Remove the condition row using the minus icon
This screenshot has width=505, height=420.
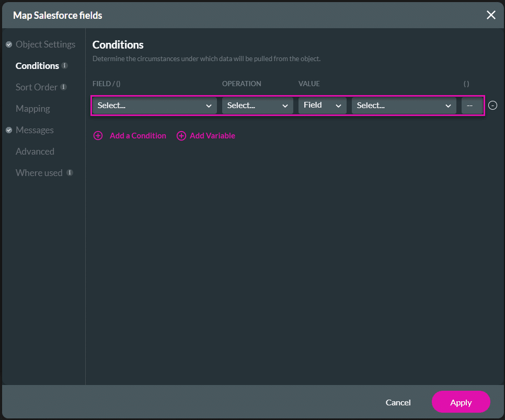(x=492, y=105)
